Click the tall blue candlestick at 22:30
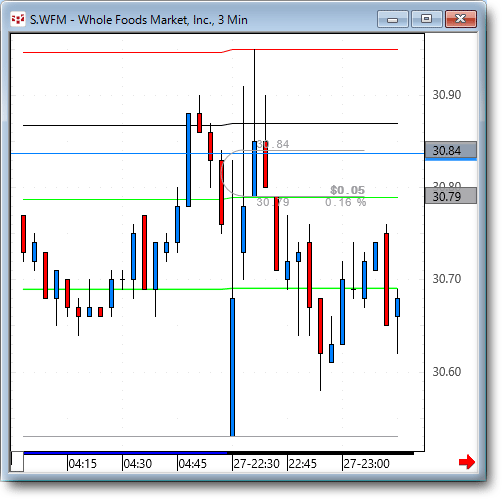This screenshot has width=504, height=499. 232,367
